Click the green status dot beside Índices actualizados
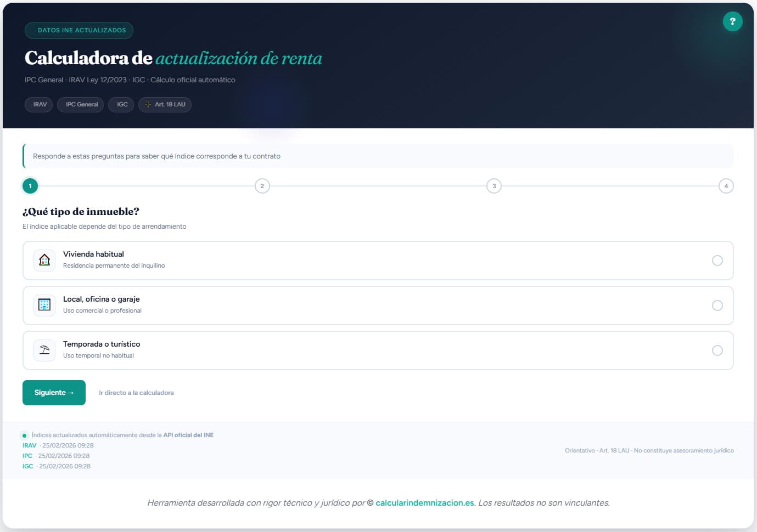Image resolution: width=757 pixels, height=532 pixels. click(24, 435)
